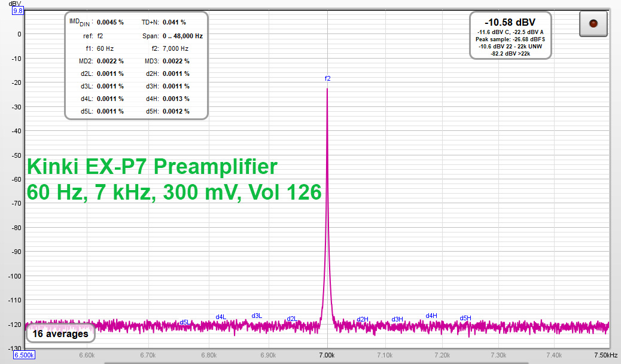
Task: Click the d2L distortion marker
Action: [292, 319]
